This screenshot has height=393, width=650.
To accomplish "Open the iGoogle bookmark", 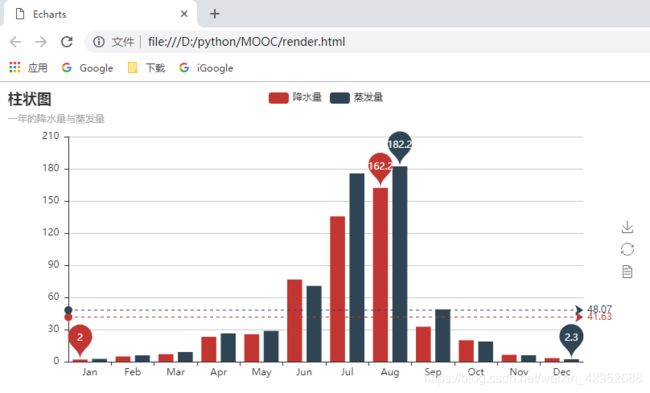I will point(206,68).
